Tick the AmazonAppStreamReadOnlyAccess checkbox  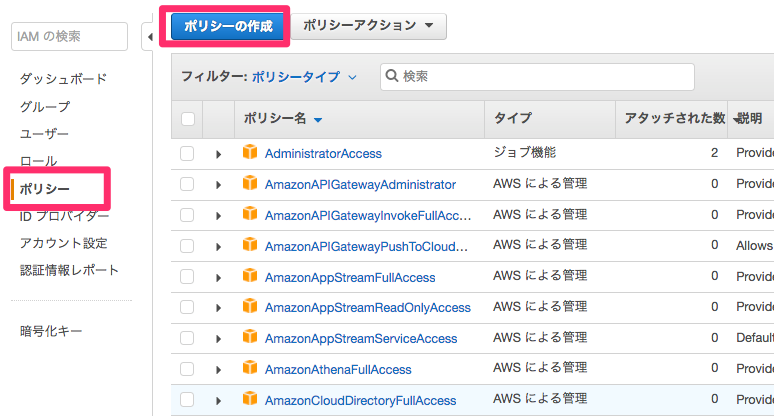pos(187,307)
